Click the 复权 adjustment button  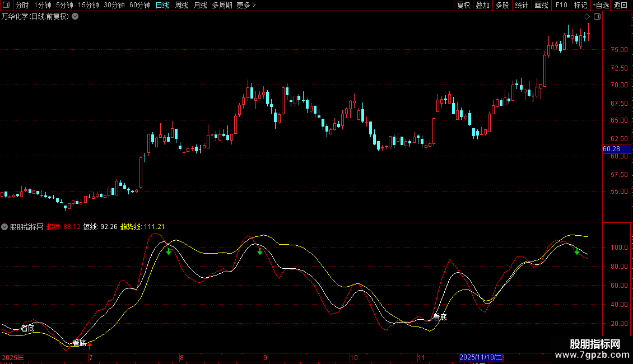coord(463,6)
